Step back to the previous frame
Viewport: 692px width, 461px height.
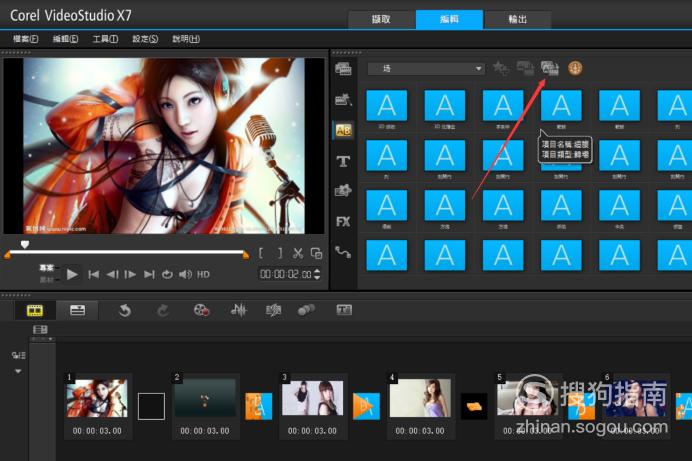pos(112,274)
